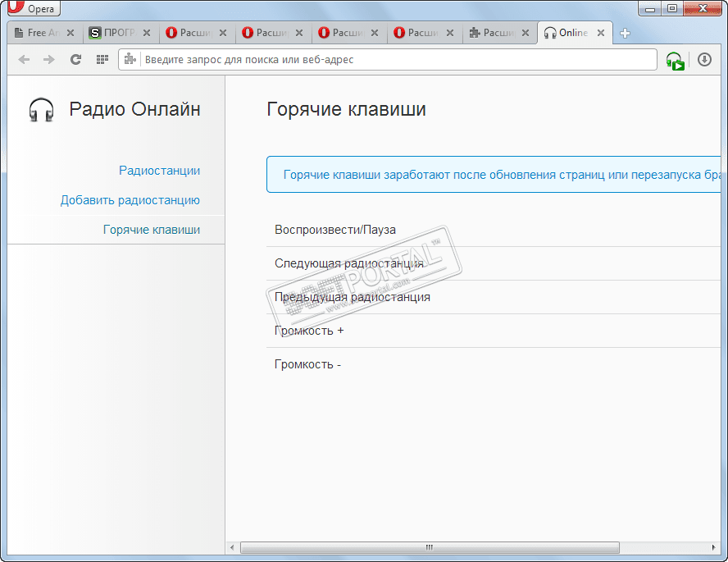The image size is (728, 562).
Task: Reload the current page
Action: coord(75,59)
